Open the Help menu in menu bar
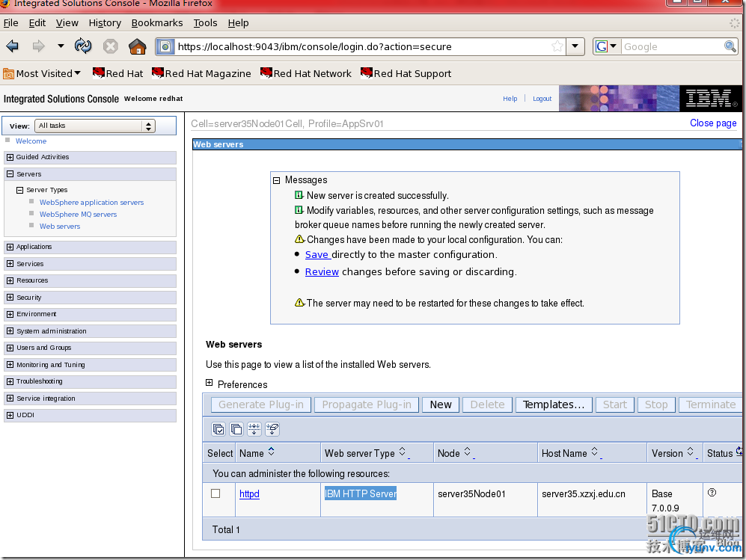The height and width of the screenshot is (560, 746). coord(238,23)
